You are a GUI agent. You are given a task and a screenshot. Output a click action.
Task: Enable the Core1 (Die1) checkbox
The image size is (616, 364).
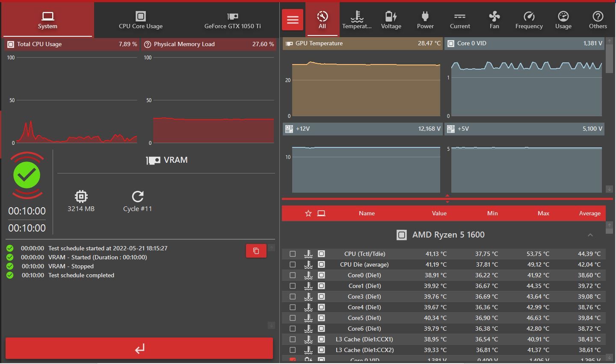click(x=293, y=286)
